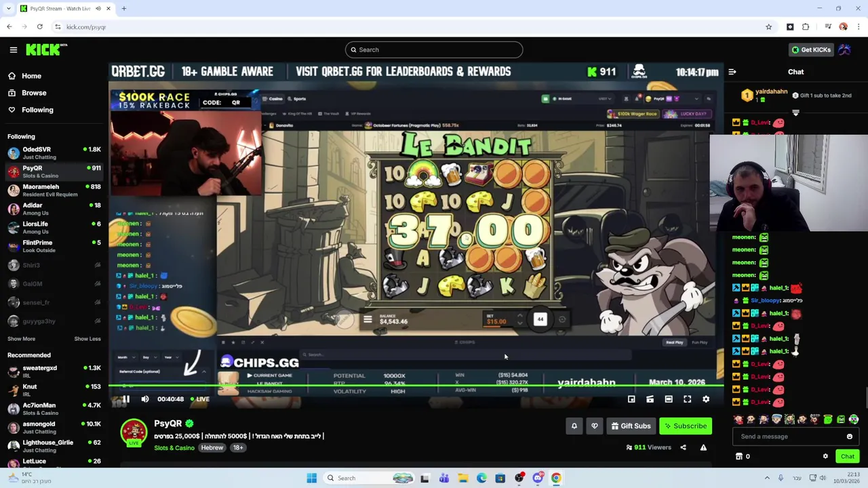Open OdedSVR channel in Following
The image size is (868, 488).
tap(54, 153)
